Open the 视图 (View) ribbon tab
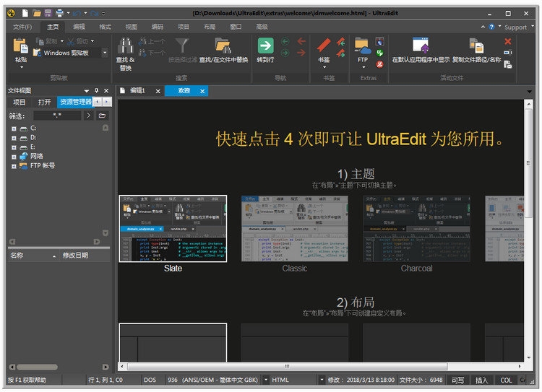This screenshot has height=392, width=542. coord(131,27)
